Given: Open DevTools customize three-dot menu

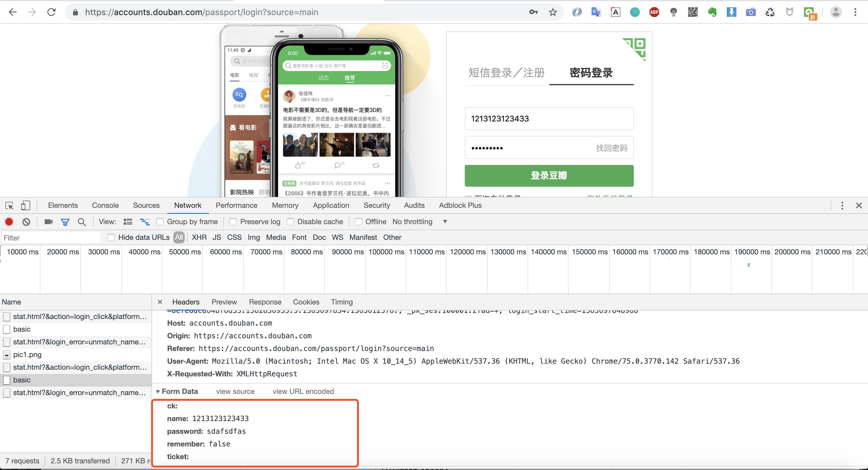Looking at the screenshot, I should click(x=842, y=205).
